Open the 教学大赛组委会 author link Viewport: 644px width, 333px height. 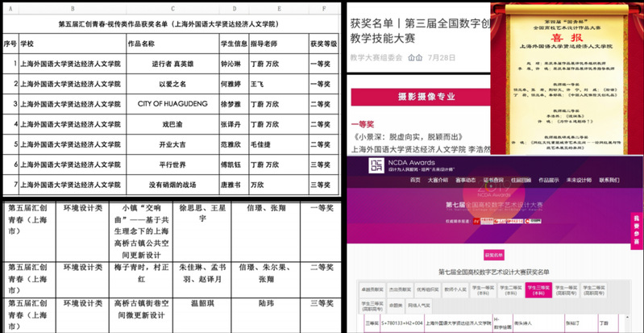(x=377, y=58)
